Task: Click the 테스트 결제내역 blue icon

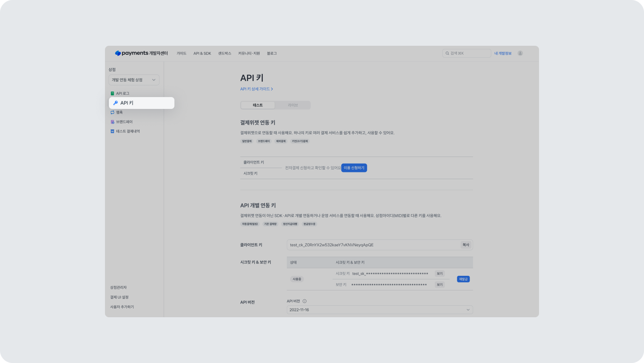Action: [x=112, y=131]
